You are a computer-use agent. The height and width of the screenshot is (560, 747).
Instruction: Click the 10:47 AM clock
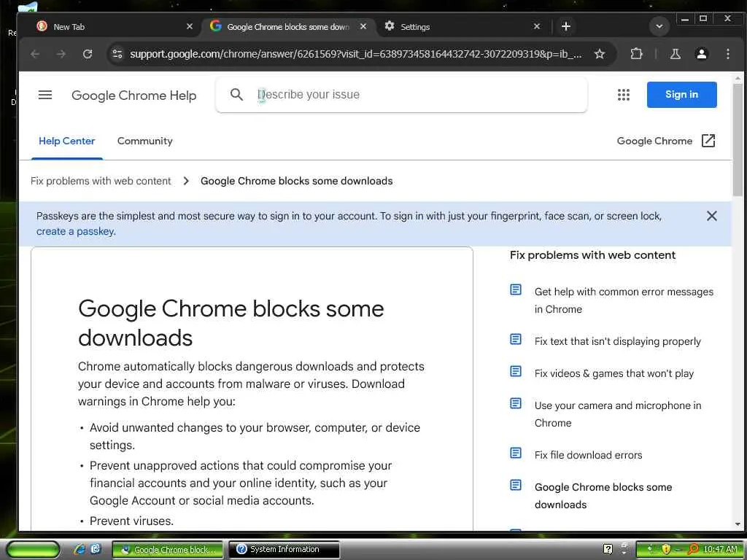pos(720,550)
